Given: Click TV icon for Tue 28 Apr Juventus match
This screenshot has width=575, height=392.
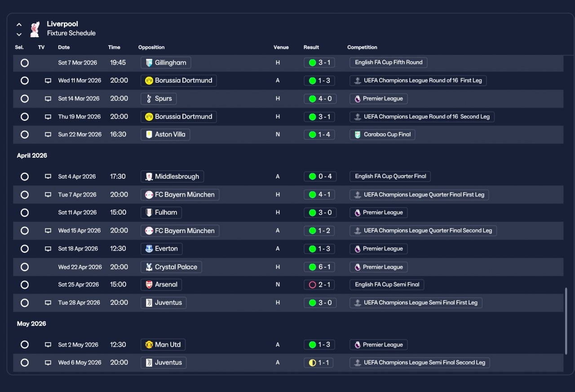Looking at the screenshot, I should pyautogui.click(x=48, y=303).
